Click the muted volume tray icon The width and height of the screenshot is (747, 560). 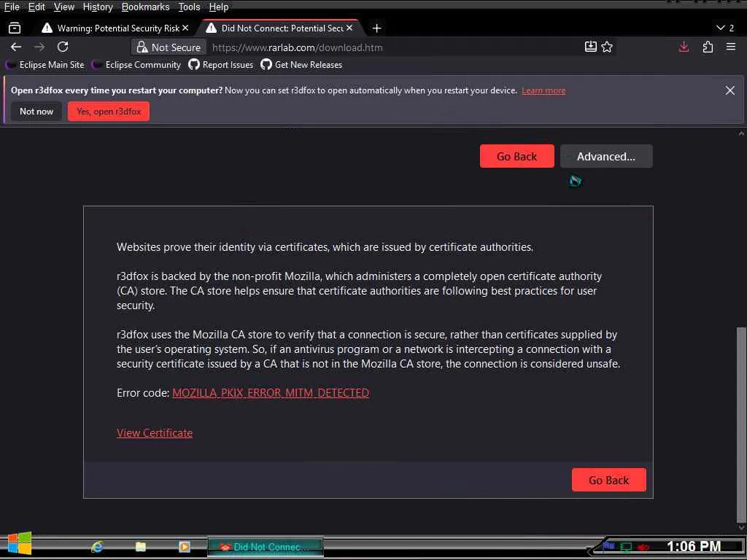click(x=643, y=547)
